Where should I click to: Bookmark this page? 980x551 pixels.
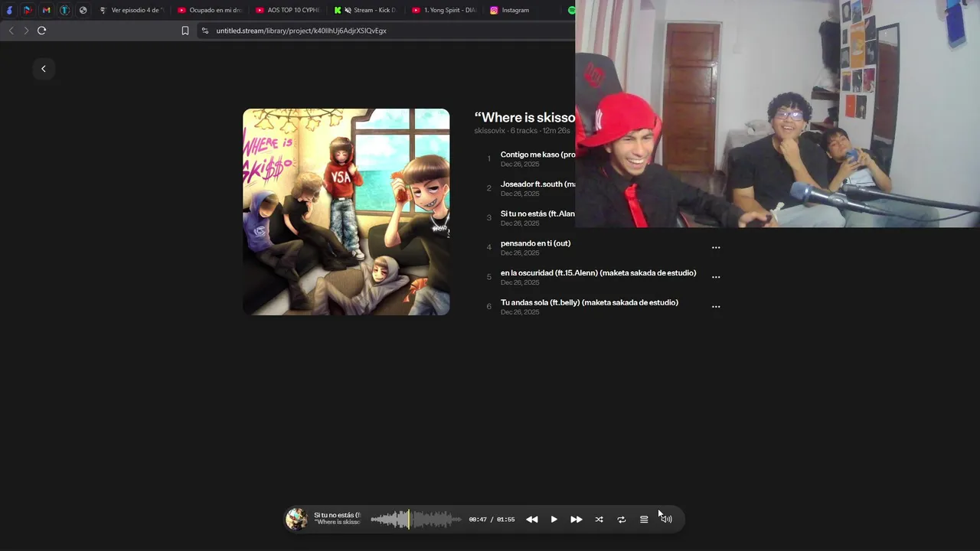185,31
